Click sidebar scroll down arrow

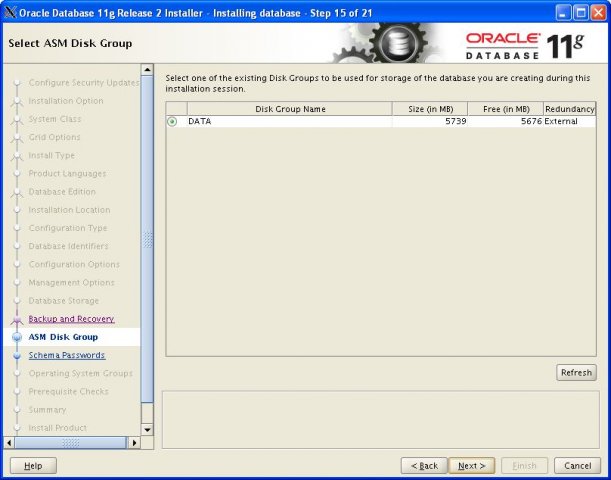(147, 430)
